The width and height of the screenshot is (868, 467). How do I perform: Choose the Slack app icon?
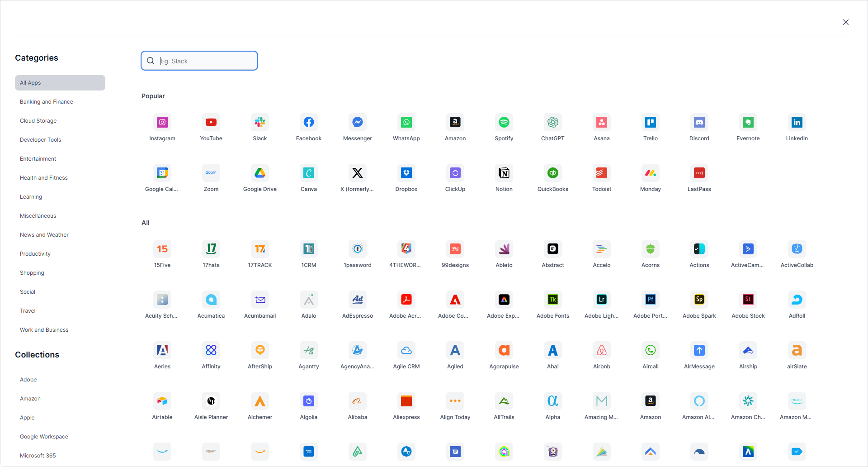(x=260, y=122)
